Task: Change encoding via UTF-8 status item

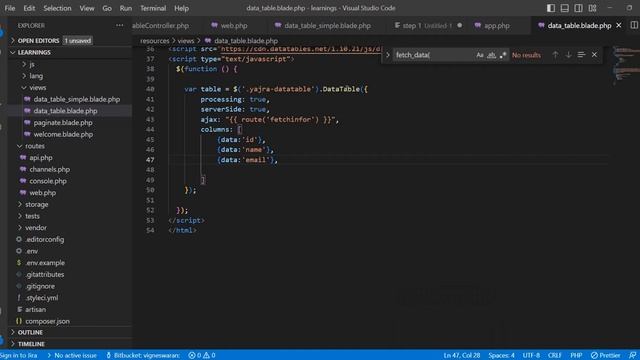Action: pos(531,356)
